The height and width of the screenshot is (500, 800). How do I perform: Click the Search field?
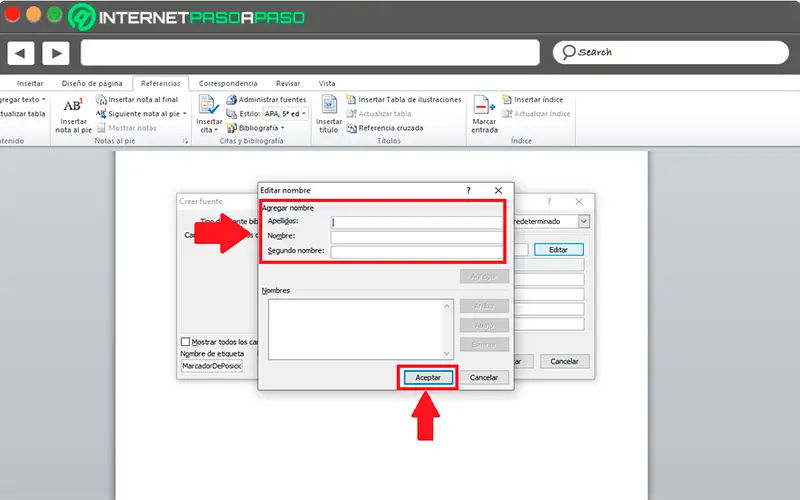click(x=671, y=53)
